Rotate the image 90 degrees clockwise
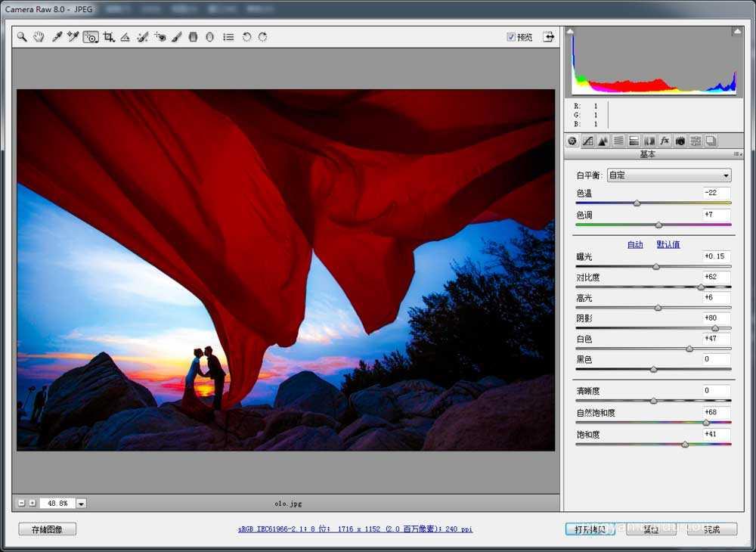756x552 pixels. tap(263, 36)
